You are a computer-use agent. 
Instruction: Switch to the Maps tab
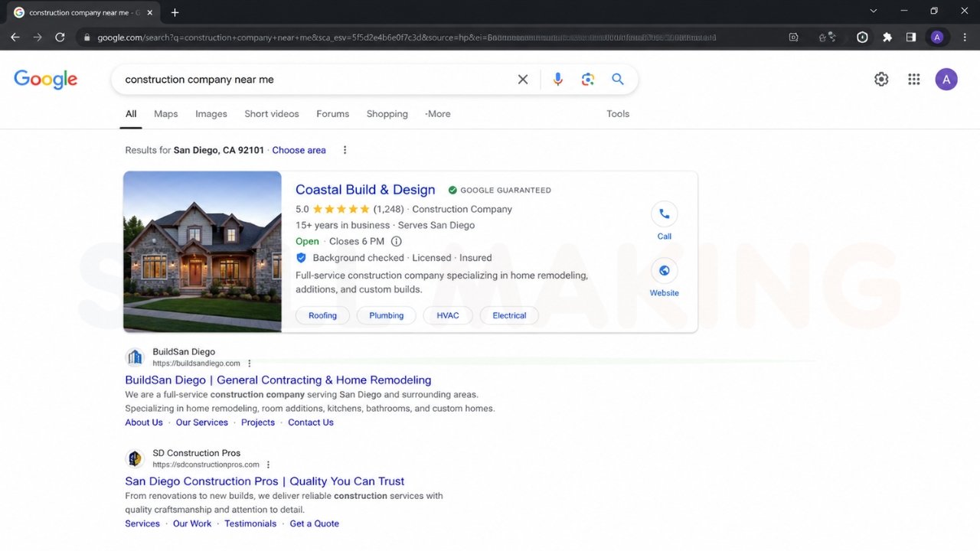coord(165,114)
